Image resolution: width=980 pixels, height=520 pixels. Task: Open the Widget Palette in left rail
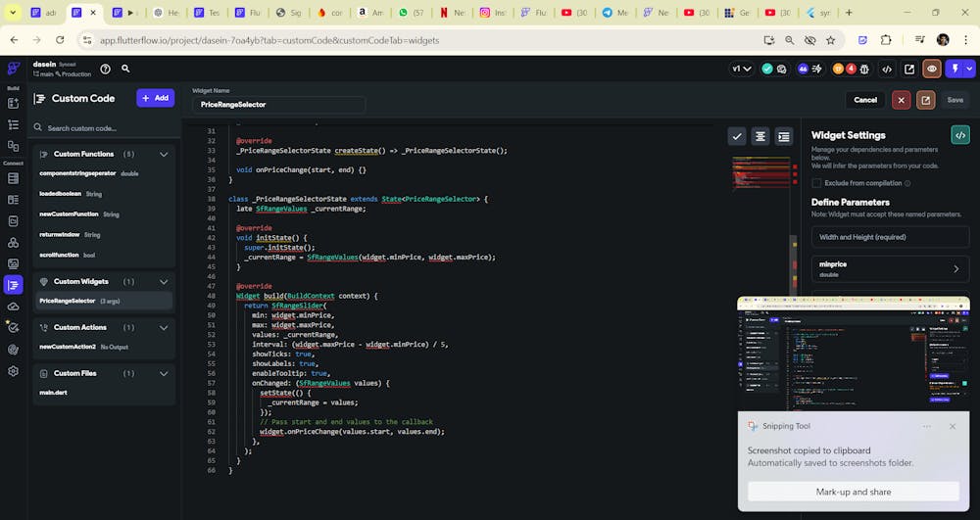pyautogui.click(x=13, y=103)
